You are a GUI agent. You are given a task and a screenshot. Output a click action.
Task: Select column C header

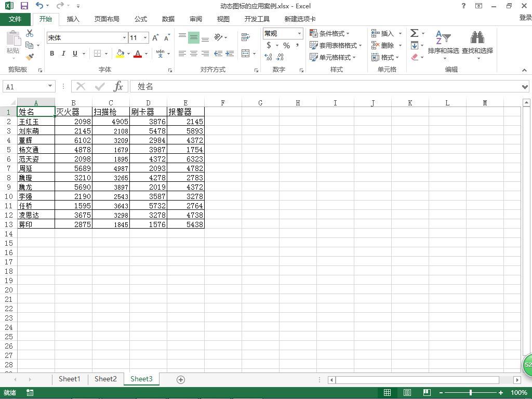click(x=111, y=102)
